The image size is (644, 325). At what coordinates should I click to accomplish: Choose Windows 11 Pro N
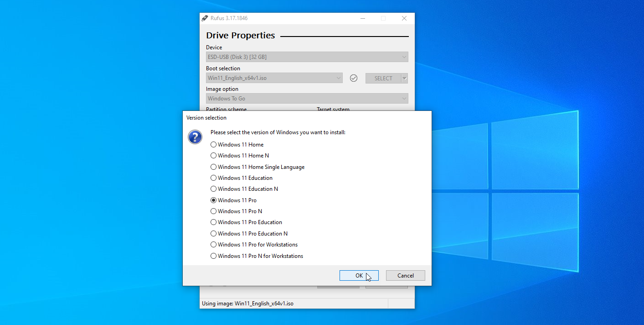coord(213,211)
